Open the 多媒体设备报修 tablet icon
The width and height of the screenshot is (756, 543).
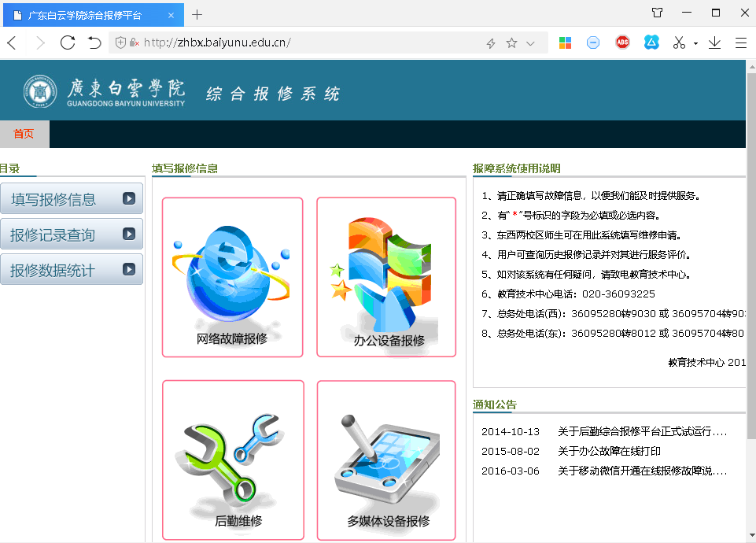pos(386,460)
